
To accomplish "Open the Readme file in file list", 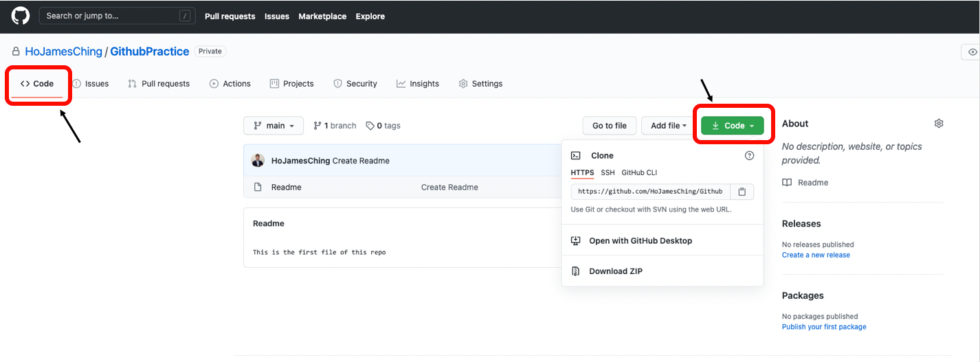I will coord(287,188).
